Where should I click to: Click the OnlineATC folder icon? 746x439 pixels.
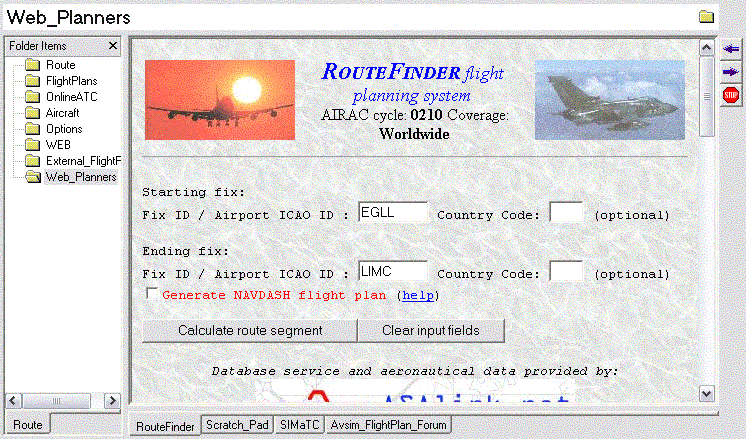[32, 97]
